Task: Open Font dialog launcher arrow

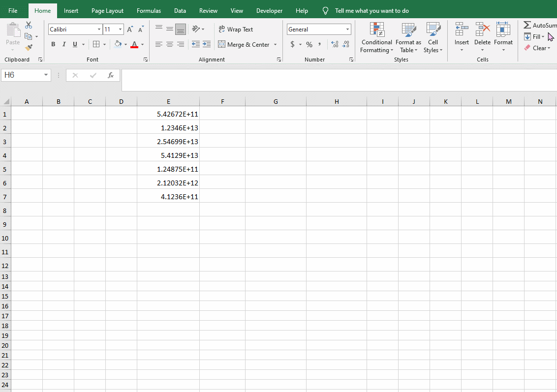Action: tap(146, 60)
